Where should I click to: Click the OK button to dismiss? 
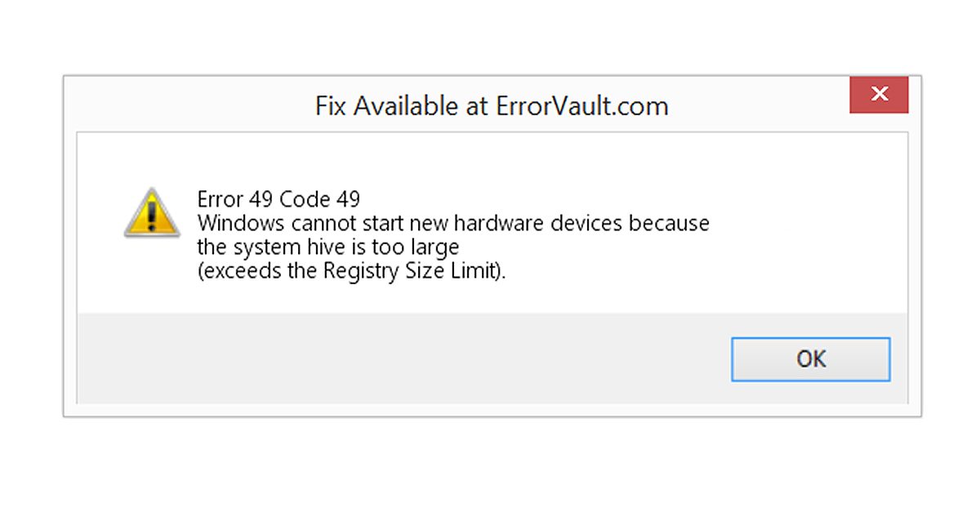pyautogui.click(x=810, y=358)
